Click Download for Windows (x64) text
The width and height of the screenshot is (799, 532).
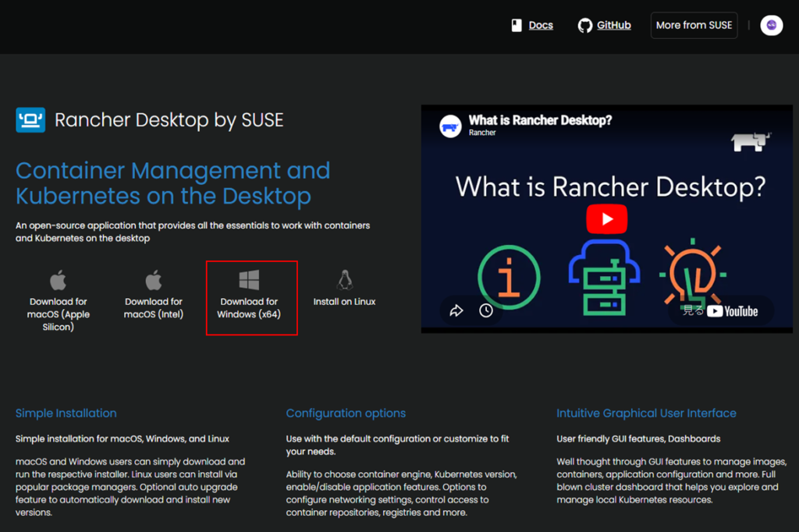(x=249, y=308)
